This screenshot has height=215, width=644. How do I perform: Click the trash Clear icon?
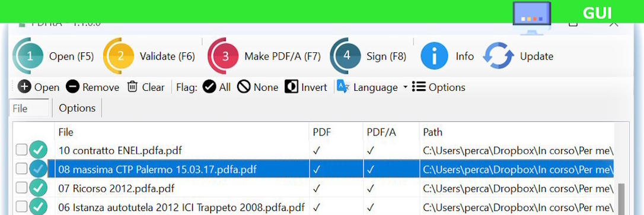(x=132, y=87)
